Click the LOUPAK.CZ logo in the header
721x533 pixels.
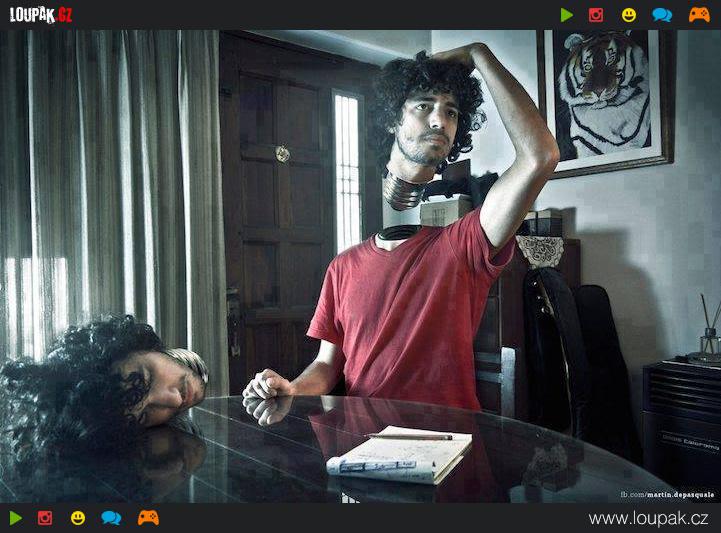pyautogui.click(x=41, y=14)
